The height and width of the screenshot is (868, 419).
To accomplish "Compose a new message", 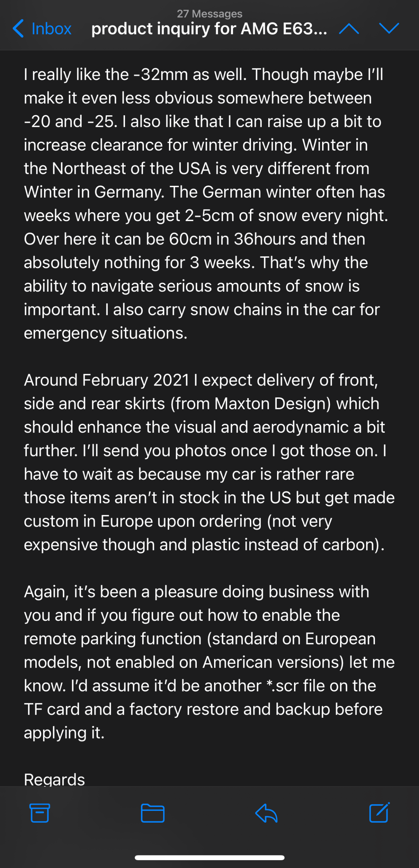I will click(x=379, y=812).
